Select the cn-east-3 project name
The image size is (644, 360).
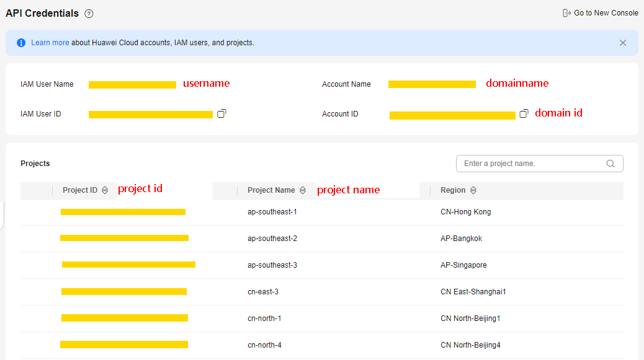coord(263,292)
